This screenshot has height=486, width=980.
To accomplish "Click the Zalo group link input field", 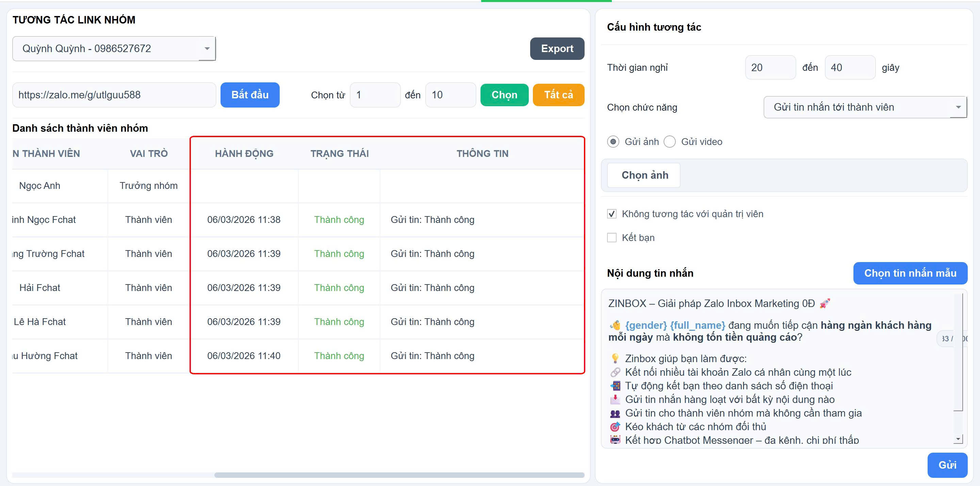I will [114, 95].
